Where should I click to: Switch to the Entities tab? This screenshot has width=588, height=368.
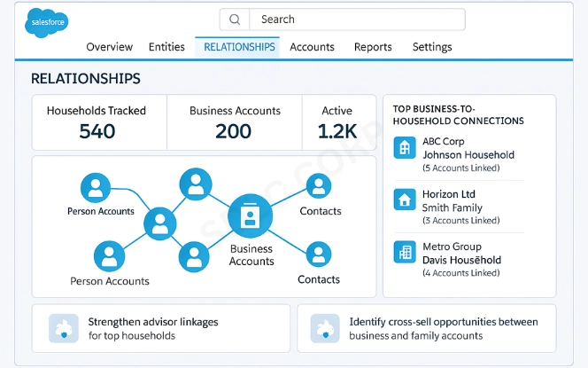tap(166, 47)
